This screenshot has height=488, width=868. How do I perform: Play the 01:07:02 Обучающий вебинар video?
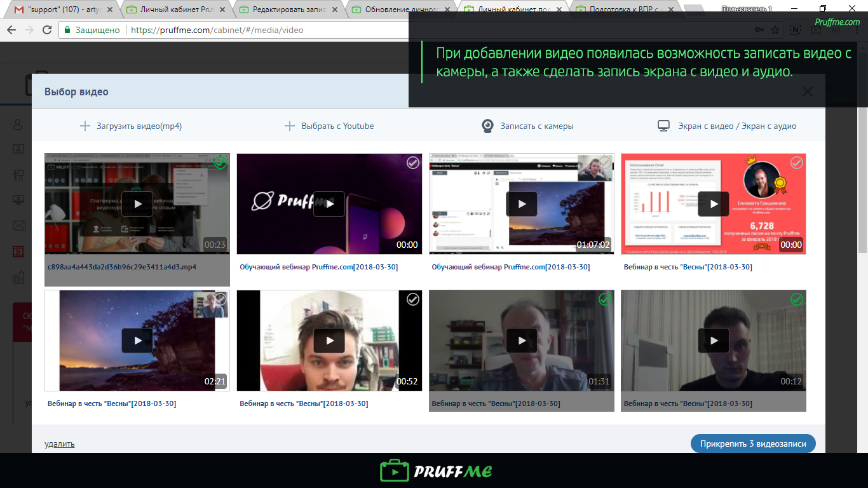point(522,204)
